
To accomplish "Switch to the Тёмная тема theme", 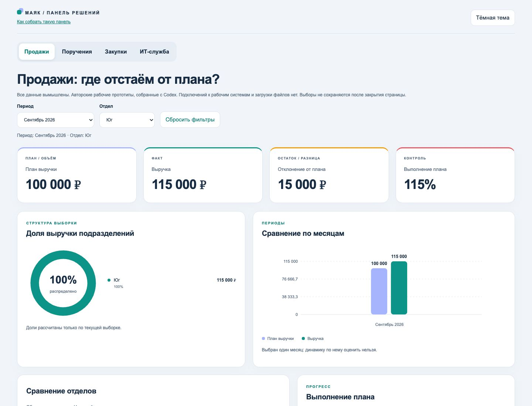I will pyautogui.click(x=492, y=18).
